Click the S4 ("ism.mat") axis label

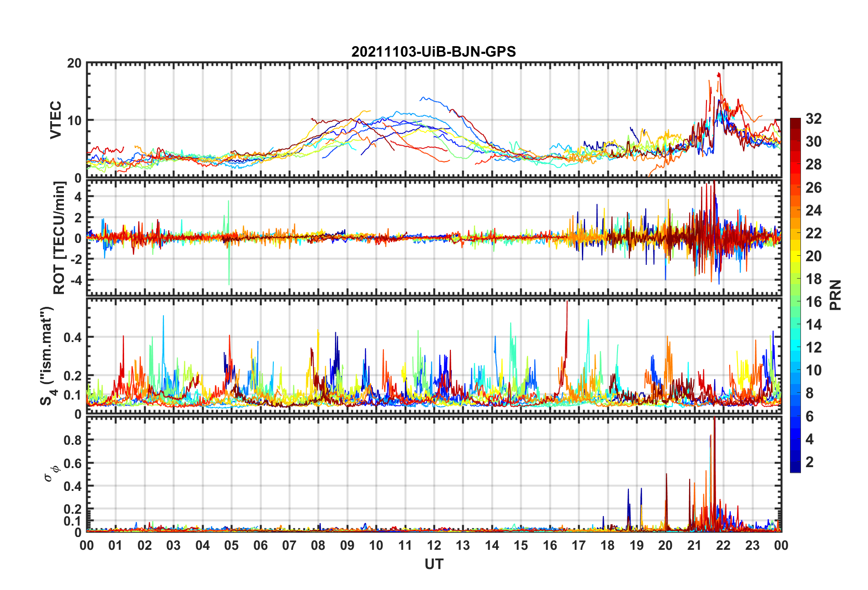(x=47, y=356)
